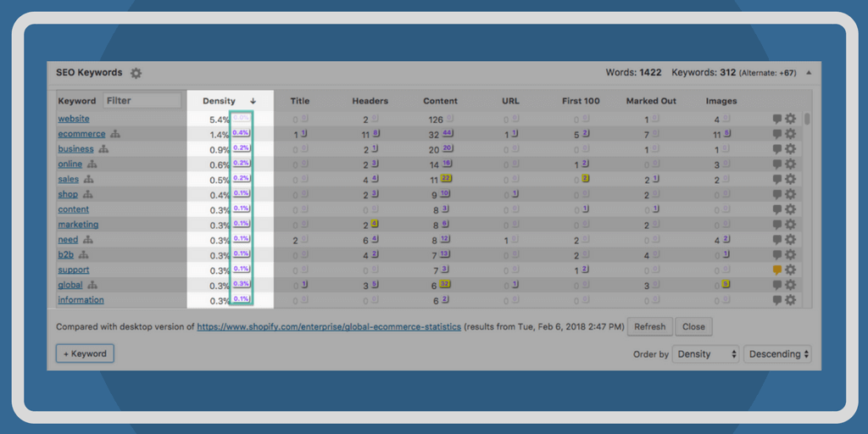Open the Order by Density dropdown
Image resolution: width=868 pixels, height=434 pixels.
tap(706, 354)
